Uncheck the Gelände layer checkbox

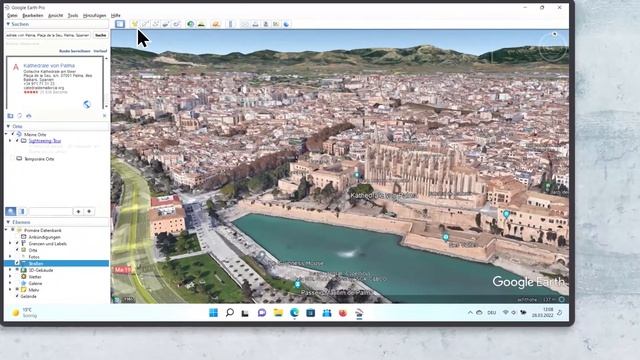point(18,296)
